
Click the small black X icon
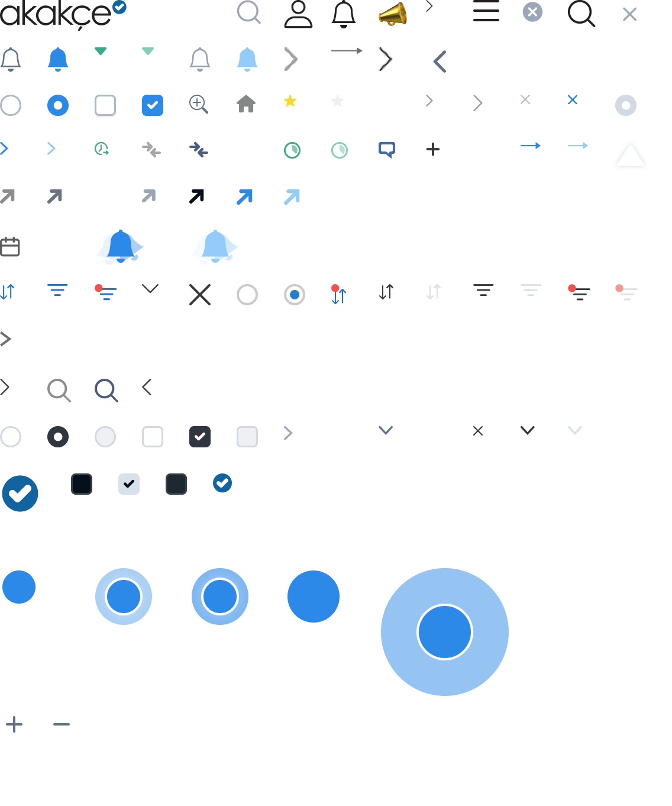[478, 431]
